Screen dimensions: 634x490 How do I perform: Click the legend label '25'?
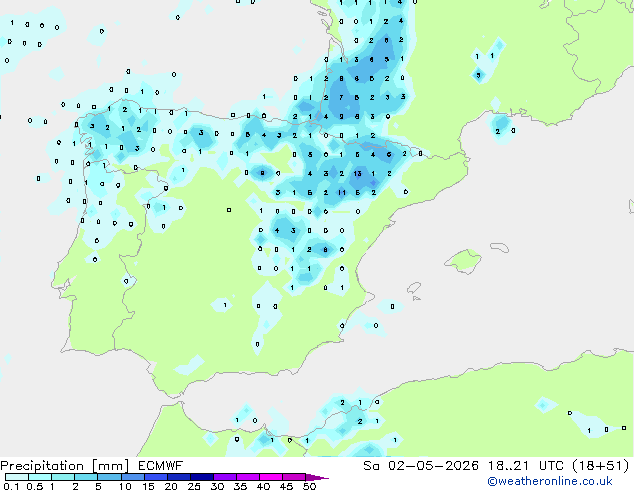tap(194, 486)
